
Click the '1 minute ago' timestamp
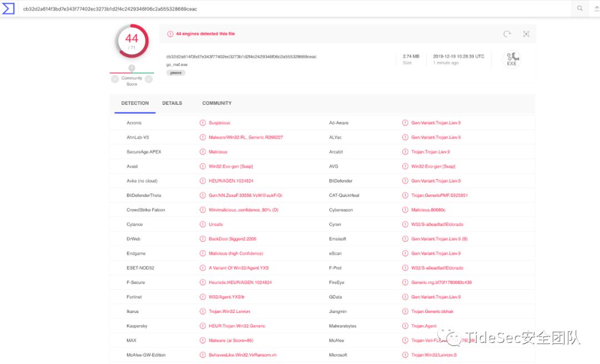coord(446,63)
